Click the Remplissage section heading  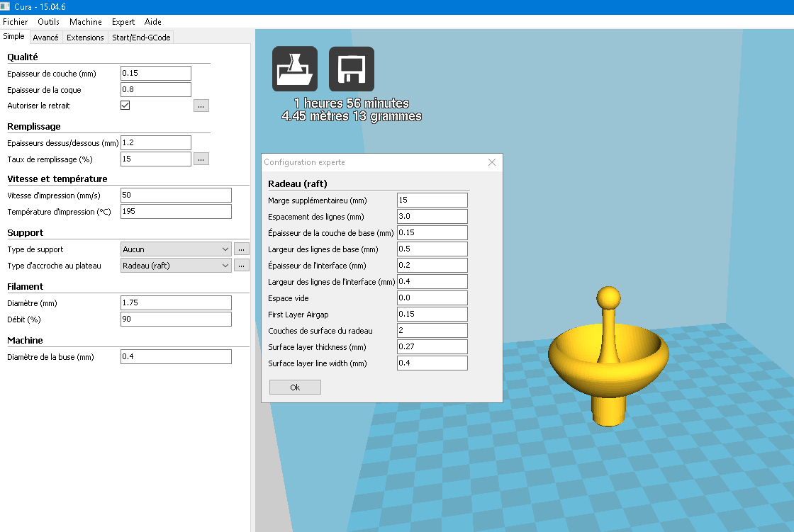coord(34,127)
